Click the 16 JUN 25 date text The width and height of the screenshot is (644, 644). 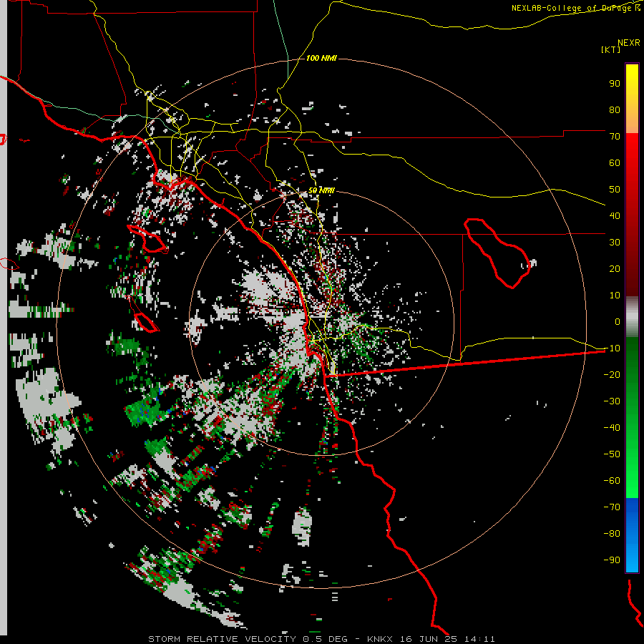point(429,639)
